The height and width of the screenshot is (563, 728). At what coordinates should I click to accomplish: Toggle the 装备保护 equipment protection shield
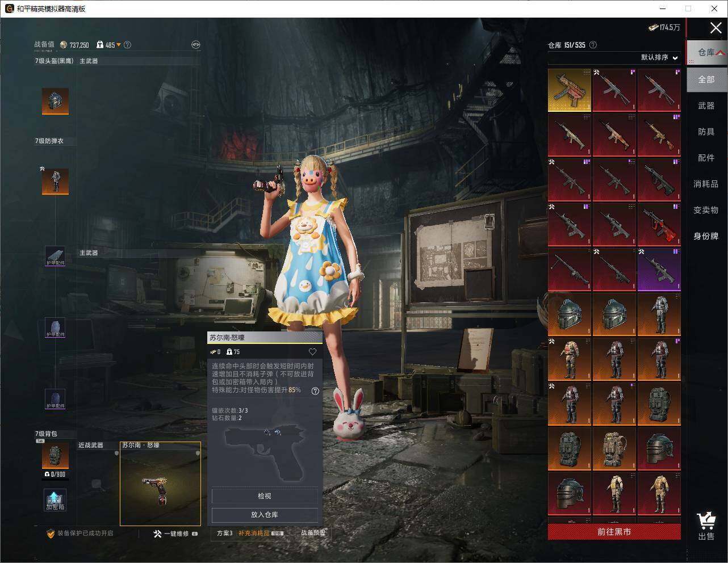(51, 533)
